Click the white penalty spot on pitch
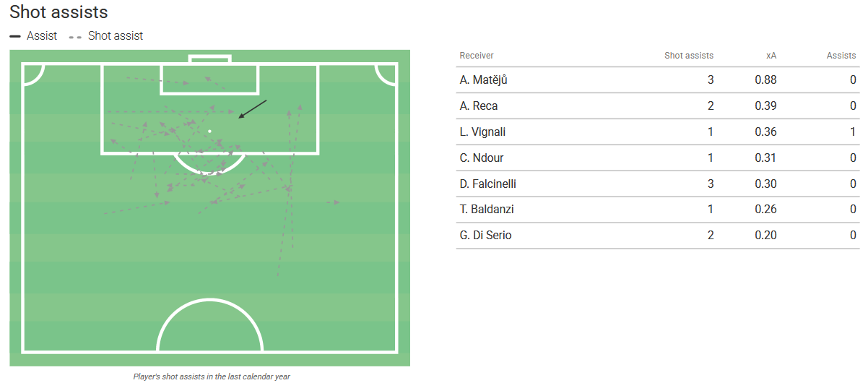The image size is (868, 383). pyautogui.click(x=209, y=131)
